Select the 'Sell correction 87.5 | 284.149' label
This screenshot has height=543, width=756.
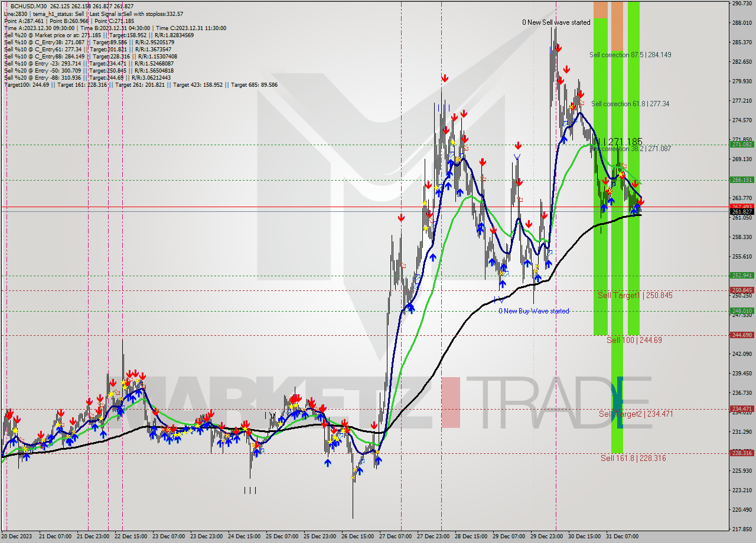(x=630, y=55)
